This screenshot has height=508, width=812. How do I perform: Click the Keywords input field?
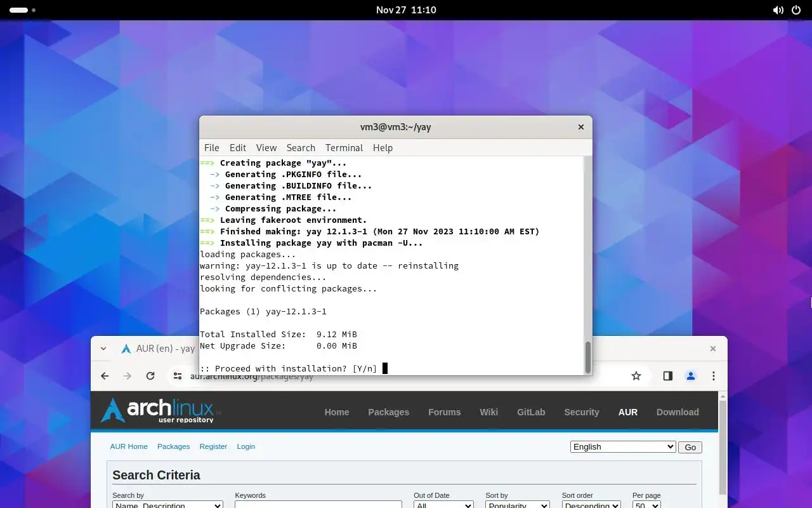(318, 505)
